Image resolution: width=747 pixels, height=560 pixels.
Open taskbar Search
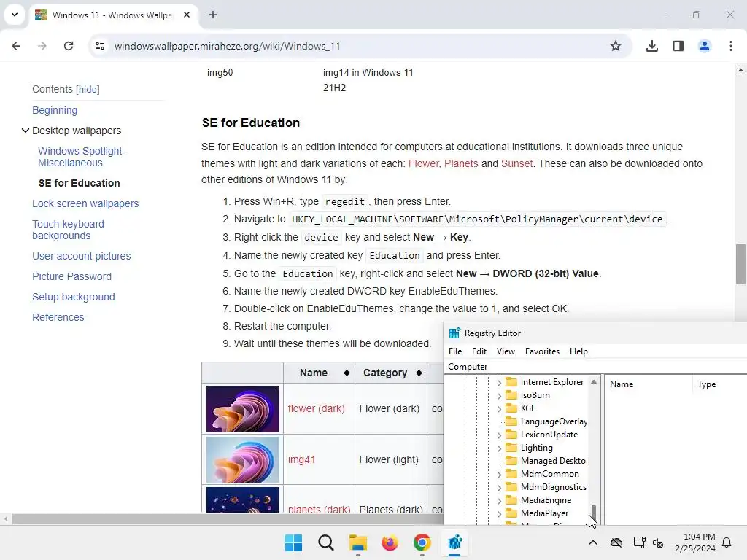coord(326,542)
